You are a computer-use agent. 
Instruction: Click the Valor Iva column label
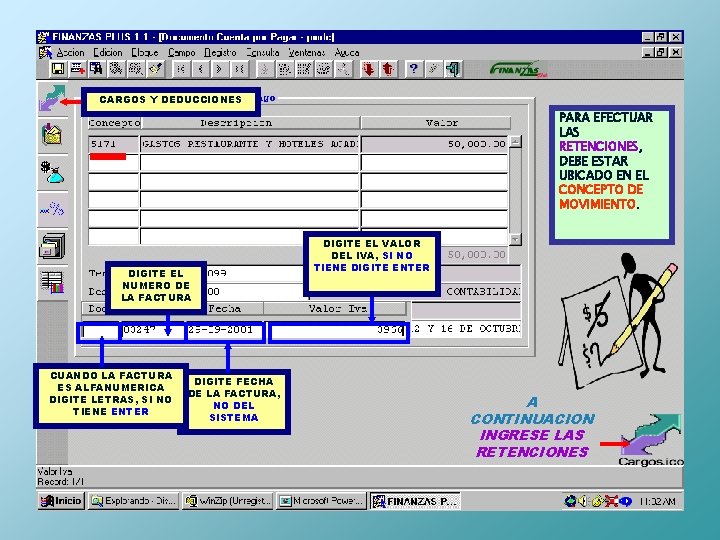point(338,309)
